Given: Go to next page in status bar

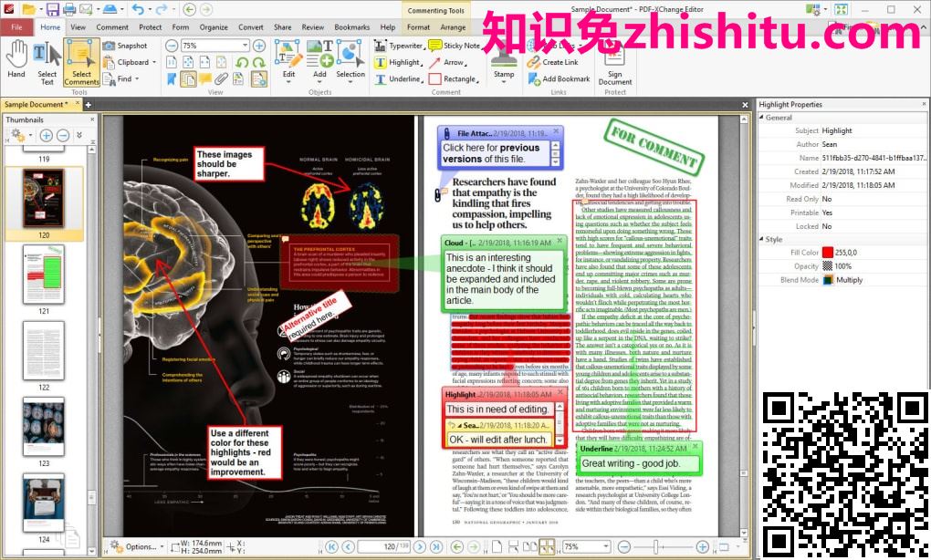Looking at the screenshot, I should click(420, 547).
